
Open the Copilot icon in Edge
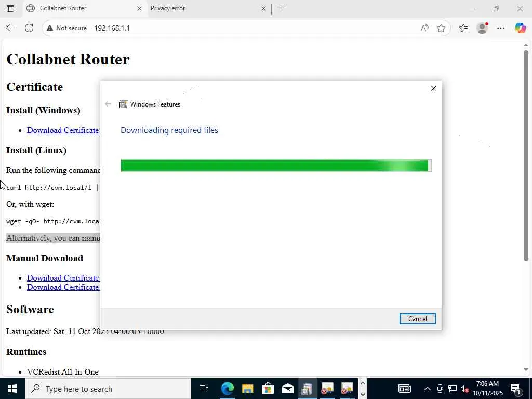pyautogui.click(x=520, y=28)
